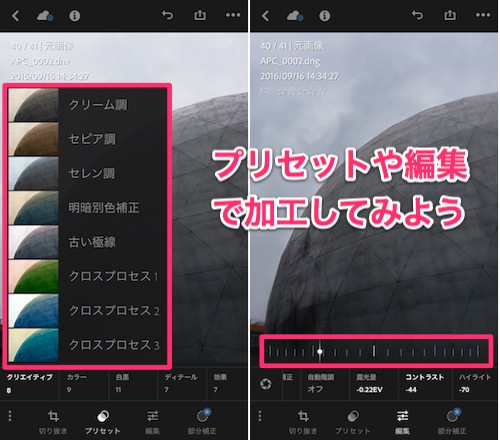The image size is (500, 440).
Task: Tap 切り抜き crop tool in right screen
Action: (x=303, y=422)
